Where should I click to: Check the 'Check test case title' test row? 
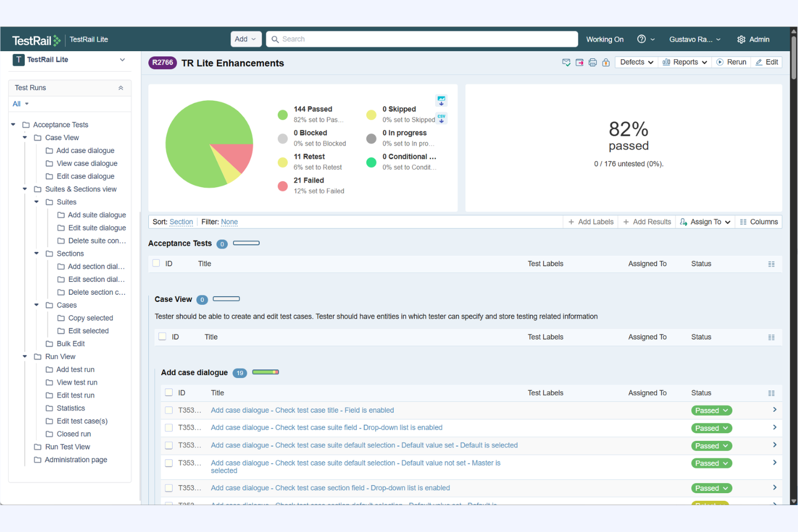point(169,410)
